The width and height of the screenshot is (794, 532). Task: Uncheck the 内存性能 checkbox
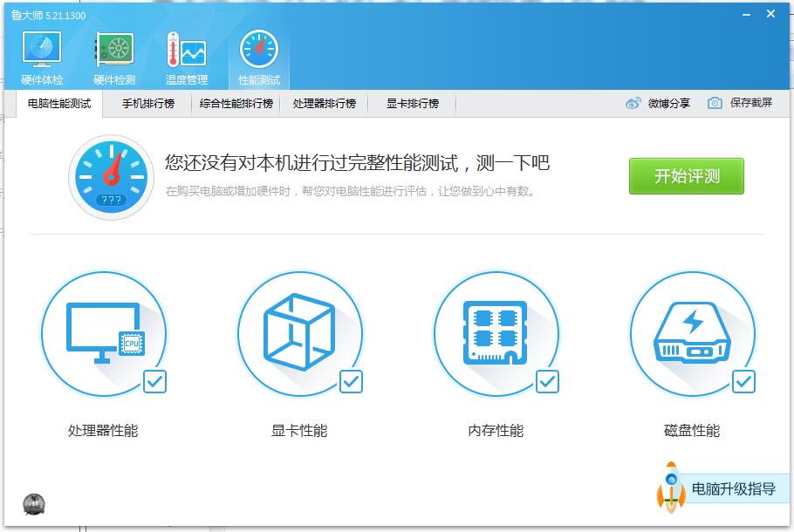(547, 382)
